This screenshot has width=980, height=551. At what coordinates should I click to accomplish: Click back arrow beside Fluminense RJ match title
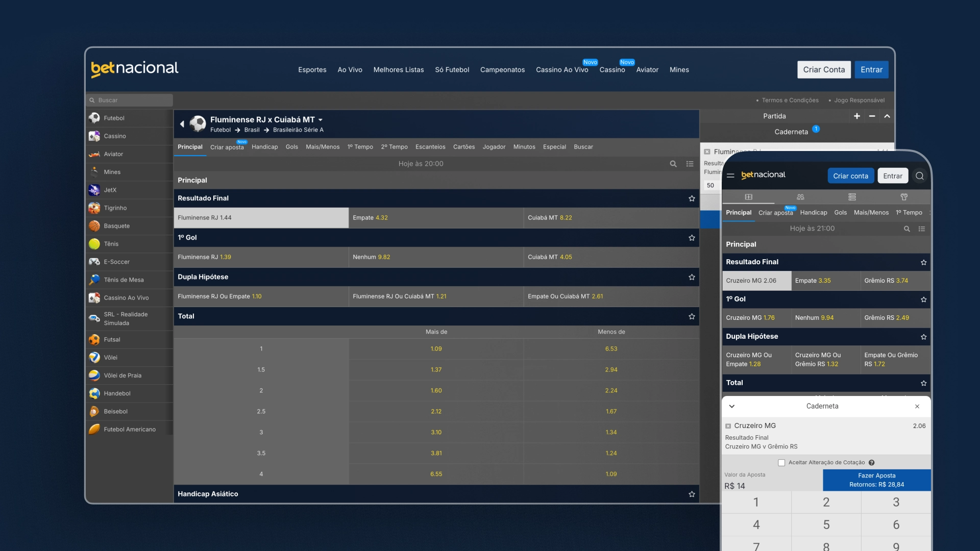click(182, 124)
